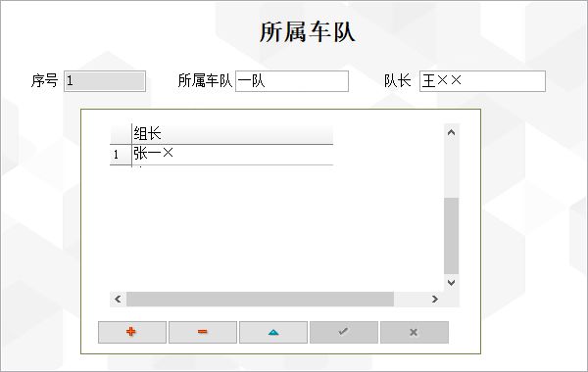Click the vertical scrollbar down arrow
The height and width of the screenshot is (372, 588).
(451, 283)
